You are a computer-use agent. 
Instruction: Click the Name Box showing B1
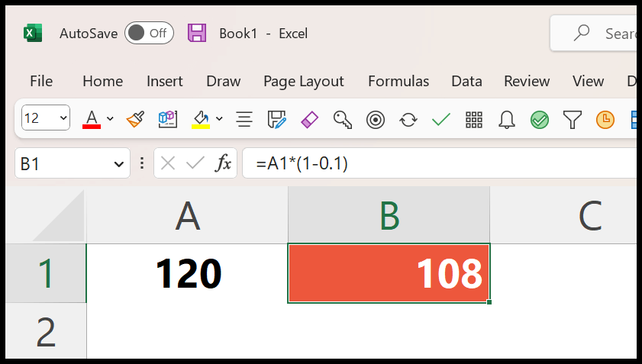click(x=73, y=164)
